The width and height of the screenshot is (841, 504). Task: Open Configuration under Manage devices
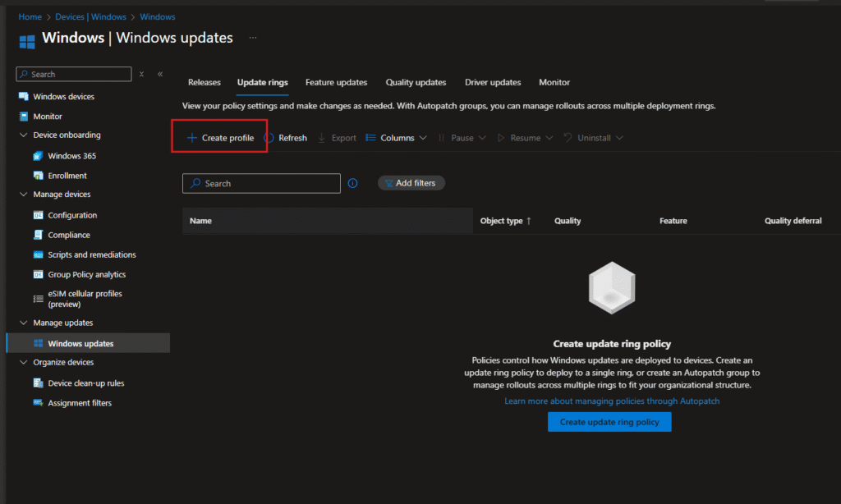click(x=72, y=215)
